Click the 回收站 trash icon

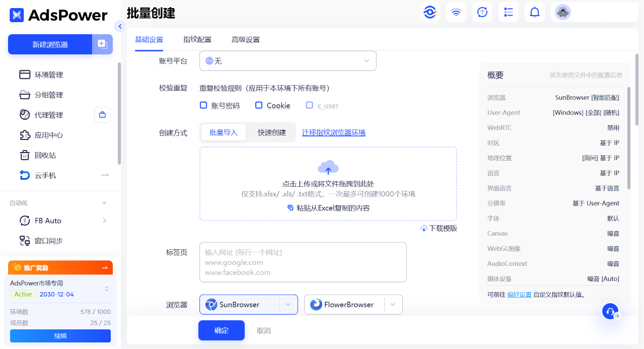pyautogui.click(x=25, y=155)
